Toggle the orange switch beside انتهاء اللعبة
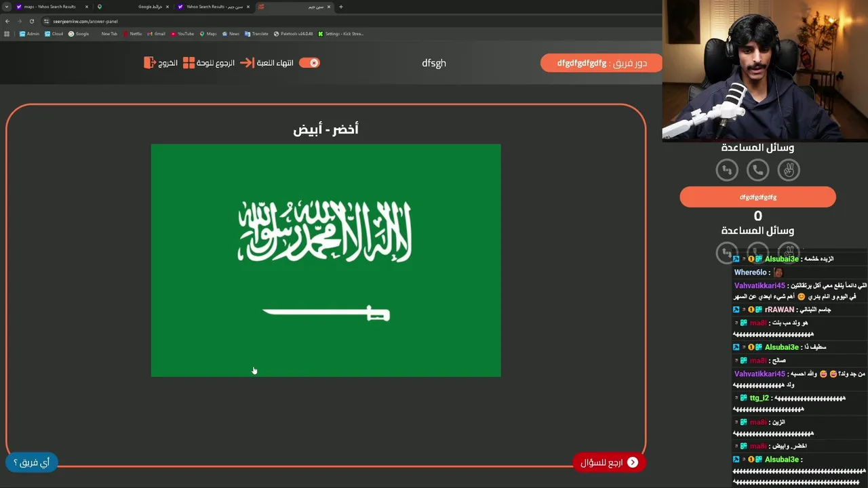 [309, 63]
